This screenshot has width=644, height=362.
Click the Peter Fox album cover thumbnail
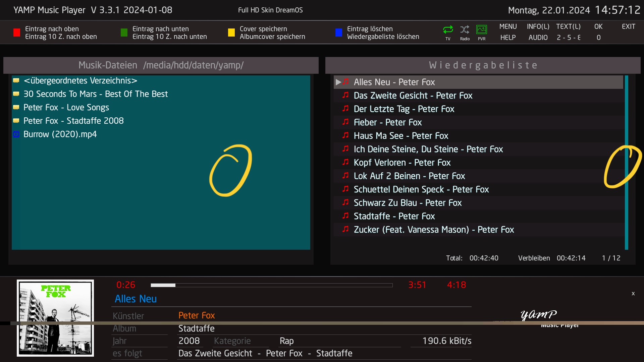click(55, 318)
